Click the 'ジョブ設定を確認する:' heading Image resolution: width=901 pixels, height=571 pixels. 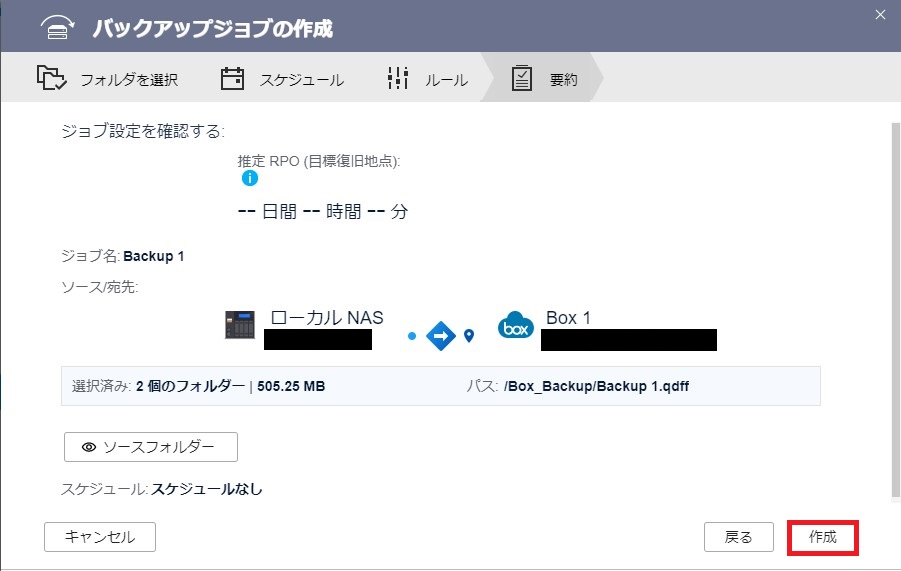[x=143, y=132]
